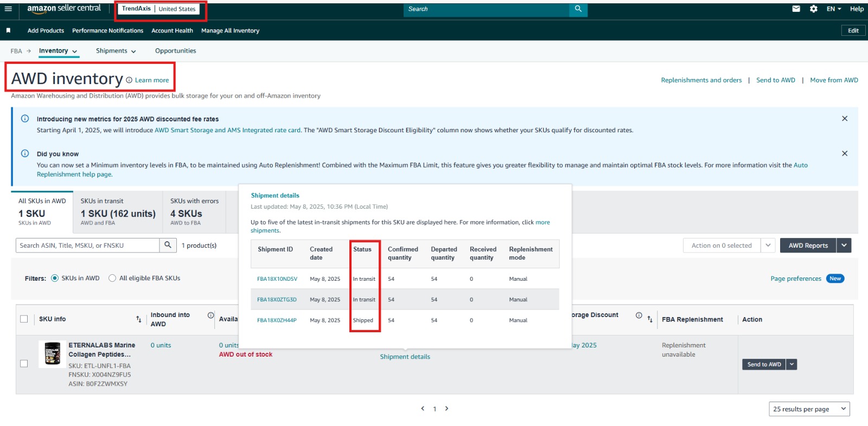Open the EN language dropdown
The width and height of the screenshot is (868, 426).
[834, 9]
